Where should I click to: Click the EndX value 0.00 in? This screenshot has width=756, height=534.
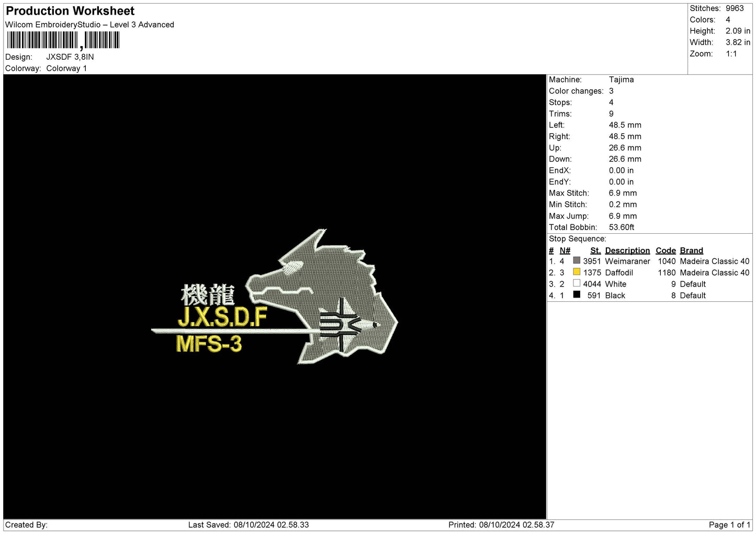(x=621, y=171)
